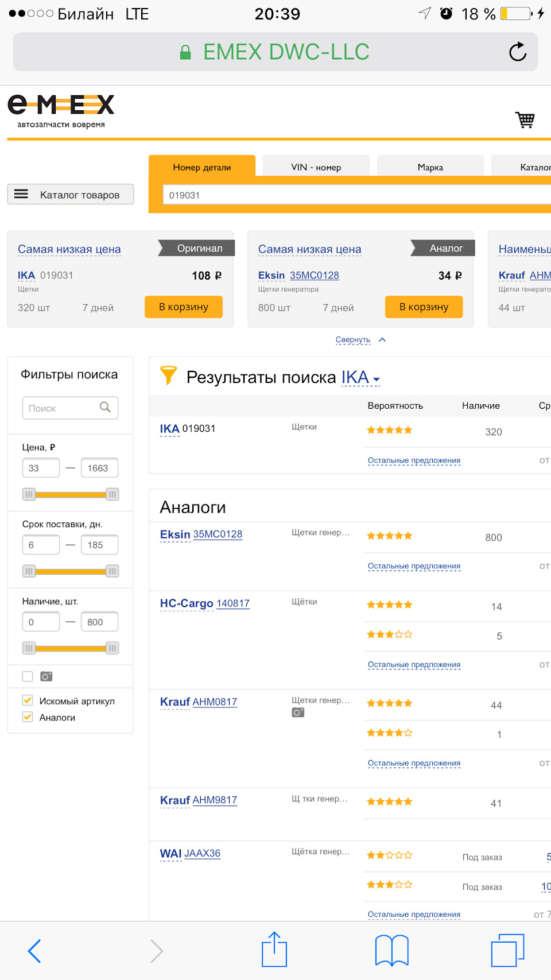551x980 pixels.
Task: Open Safari bookmarks book icon
Action: 392,951
